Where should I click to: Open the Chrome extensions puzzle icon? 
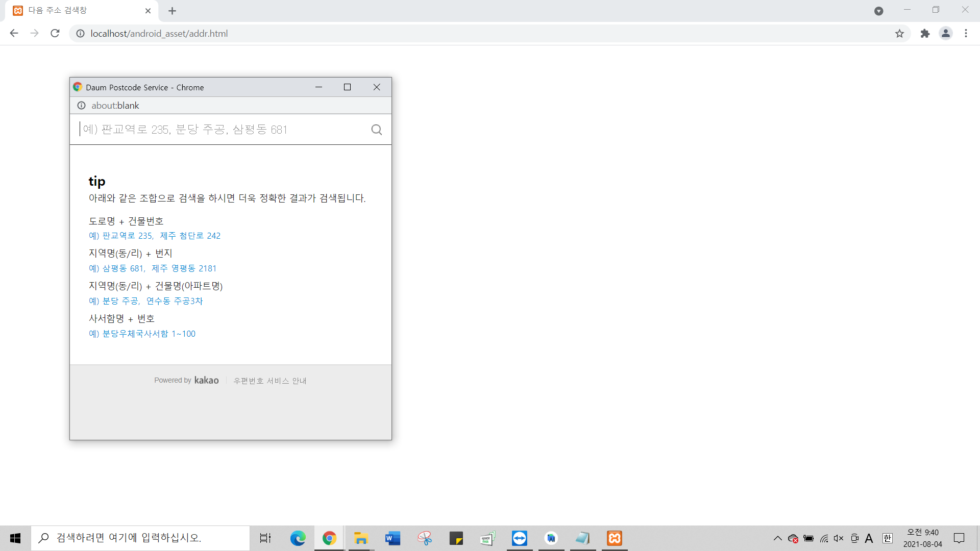point(925,34)
